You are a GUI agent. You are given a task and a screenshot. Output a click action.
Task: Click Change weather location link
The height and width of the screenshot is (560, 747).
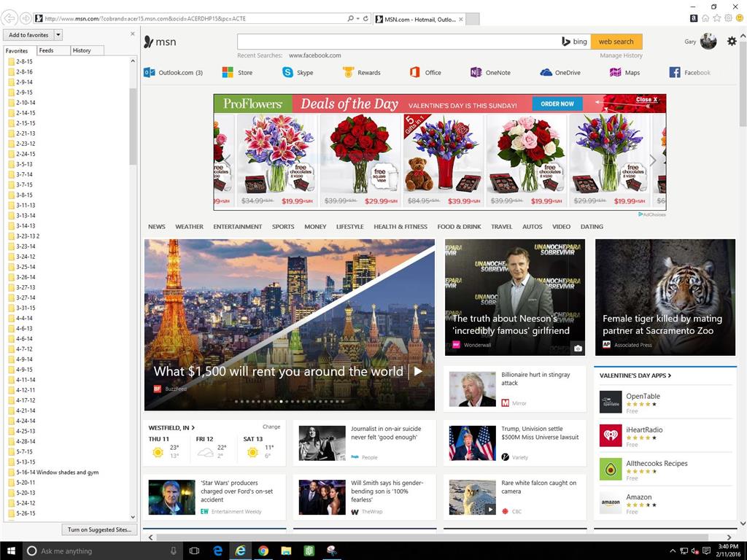[x=271, y=427]
